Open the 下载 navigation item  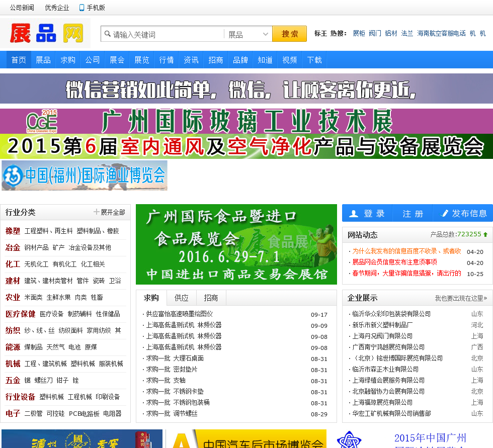(x=314, y=60)
